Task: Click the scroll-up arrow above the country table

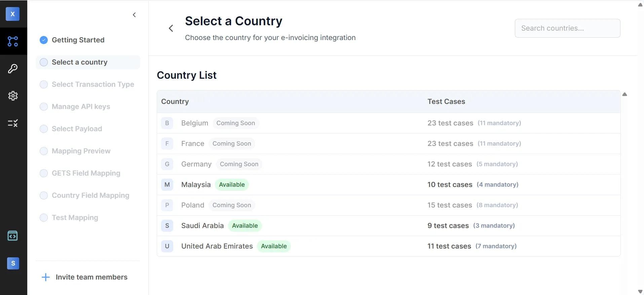Action: 624,95
